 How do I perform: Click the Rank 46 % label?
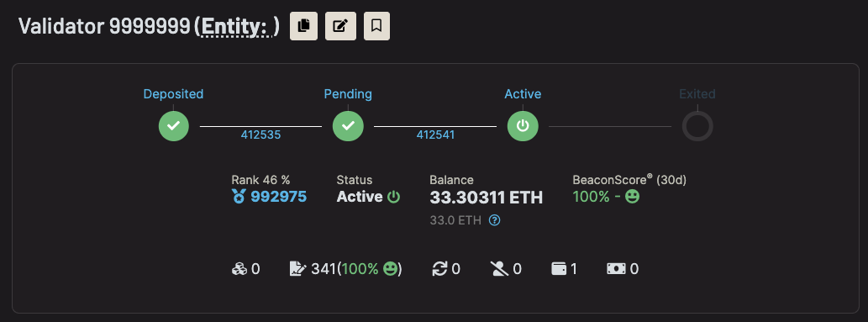tap(260, 180)
